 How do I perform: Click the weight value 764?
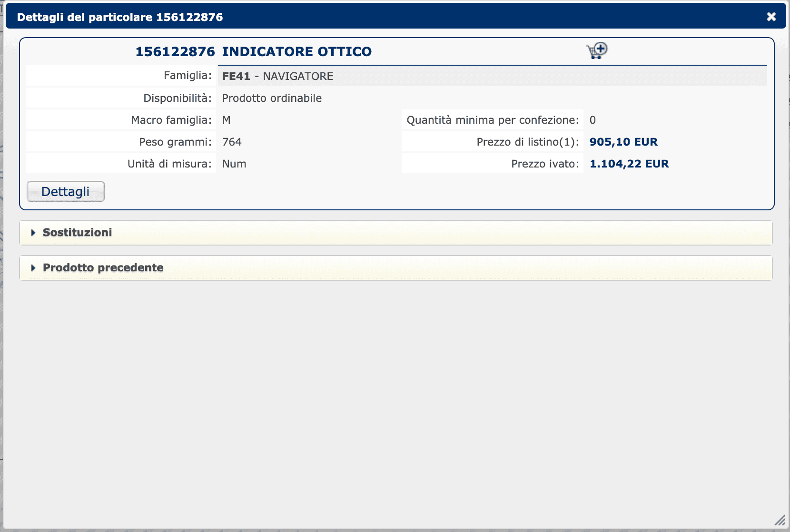pos(232,142)
